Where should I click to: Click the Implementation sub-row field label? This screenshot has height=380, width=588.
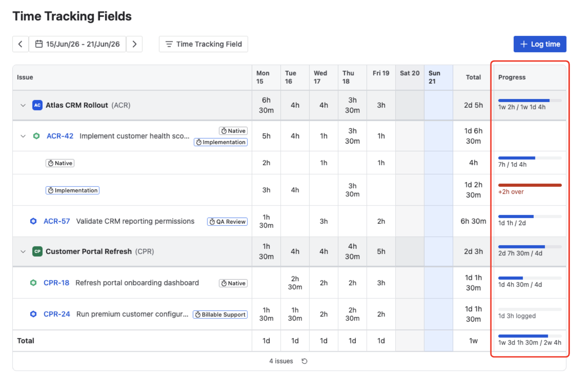[73, 191]
